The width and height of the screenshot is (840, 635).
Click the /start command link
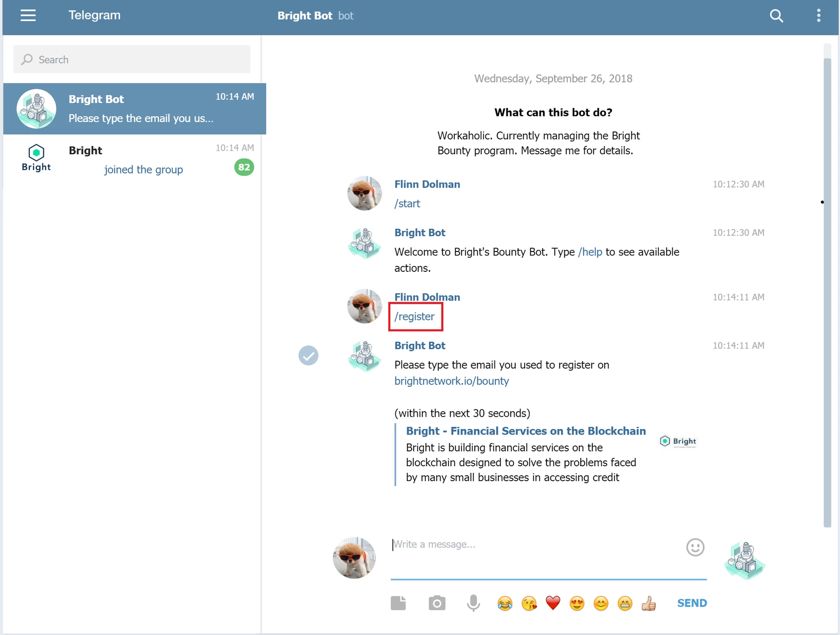(407, 203)
